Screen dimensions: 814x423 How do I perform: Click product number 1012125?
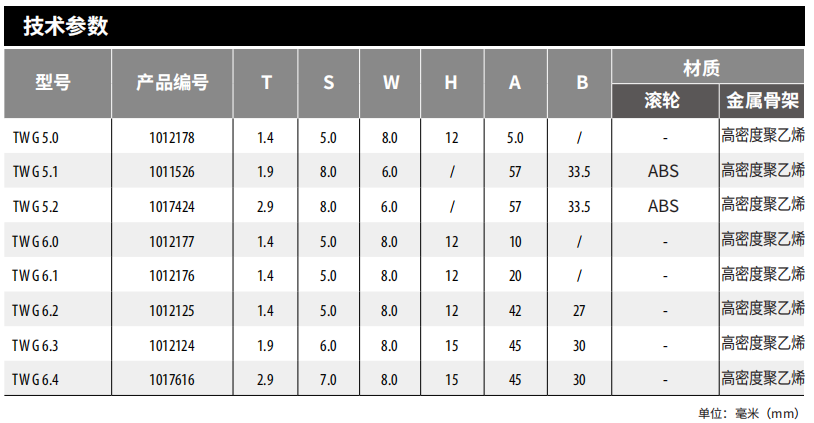click(171, 311)
